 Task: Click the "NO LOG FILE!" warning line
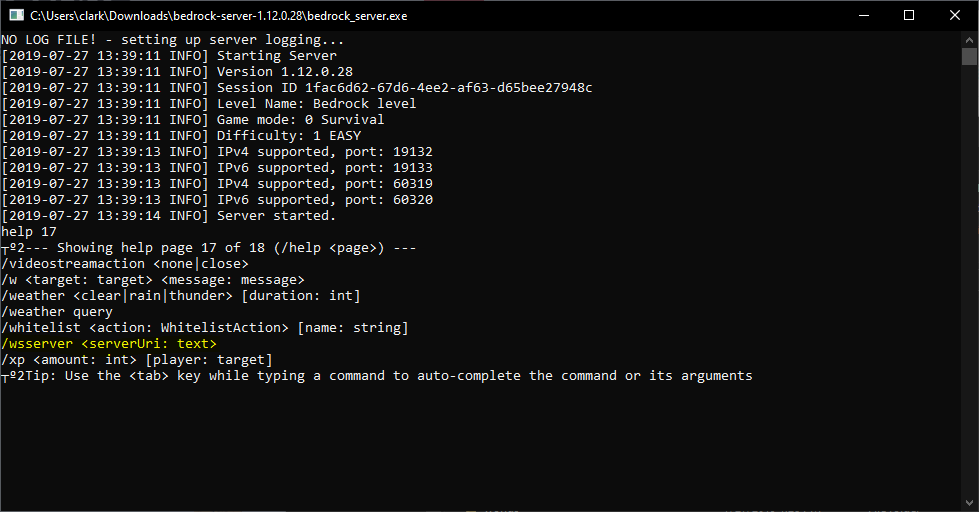click(172, 40)
